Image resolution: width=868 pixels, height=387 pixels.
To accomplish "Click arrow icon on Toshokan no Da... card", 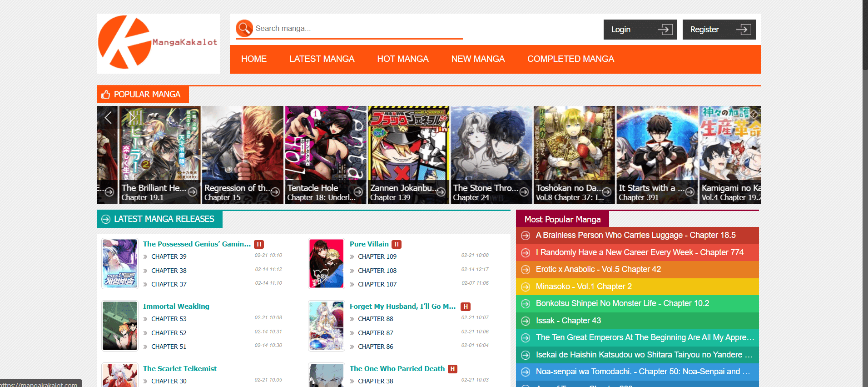I will (x=607, y=192).
